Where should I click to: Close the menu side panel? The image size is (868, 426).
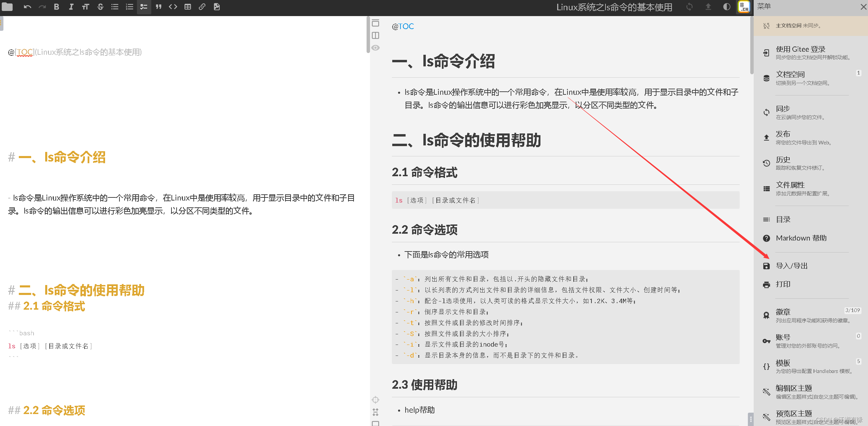coord(863,7)
